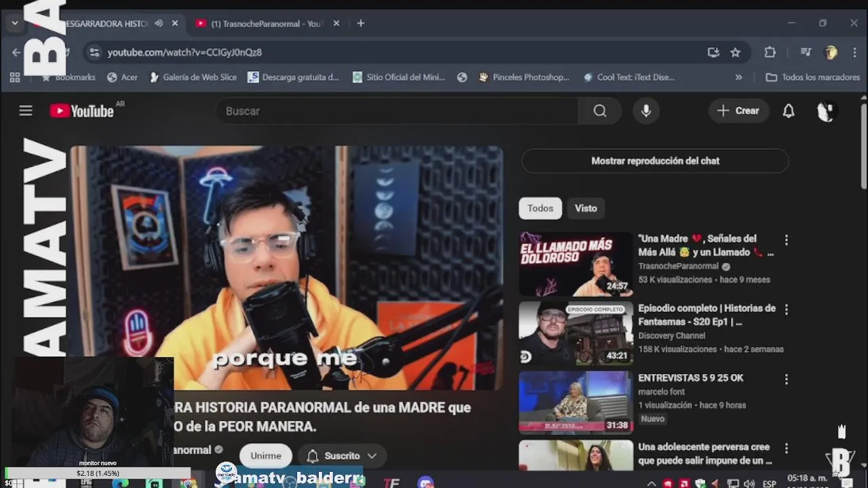Open the Todos los marcadores folder
Screen dimensions: 868x488
[x=812, y=77]
